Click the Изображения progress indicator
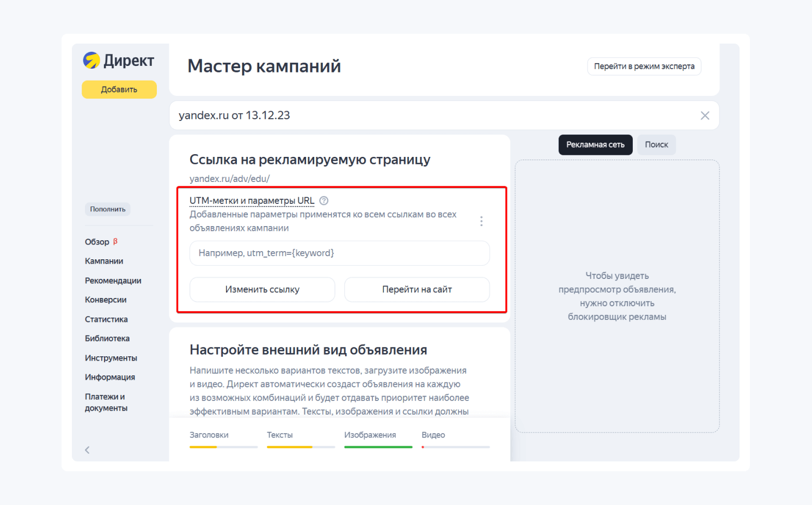The width and height of the screenshot is (812, 505). tap(378, 440)
